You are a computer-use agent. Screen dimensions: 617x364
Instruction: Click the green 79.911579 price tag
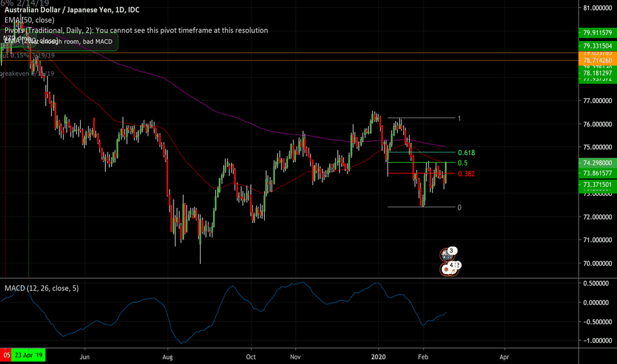[x=597, y=33]
